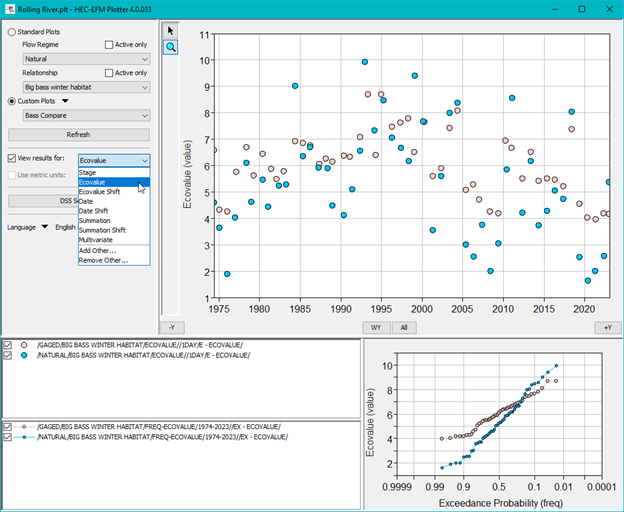Uncheck the View results for checkbox
This screenshot has height=512, width=624.
(11, 159)
